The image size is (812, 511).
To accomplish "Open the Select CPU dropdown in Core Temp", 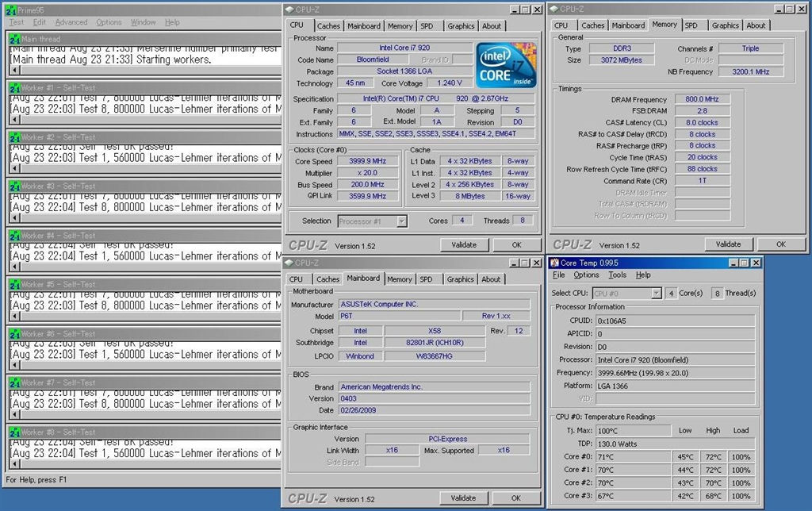I will tap(656, 294).
